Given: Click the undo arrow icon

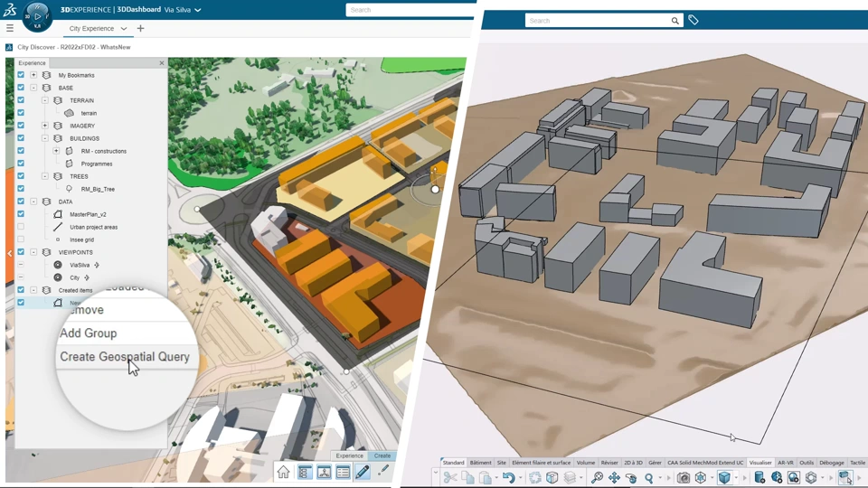Looking at the screenshot, I should [508, 477].
